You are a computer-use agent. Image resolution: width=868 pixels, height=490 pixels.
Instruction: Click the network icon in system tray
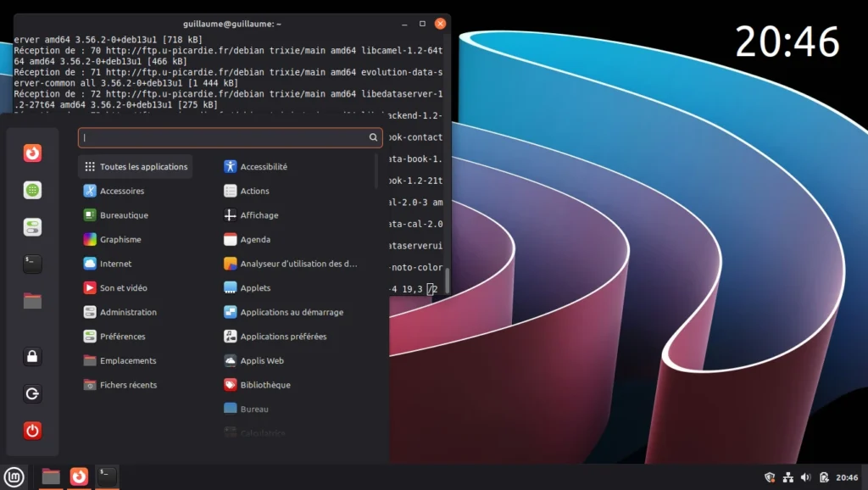[x=787, y=477]
